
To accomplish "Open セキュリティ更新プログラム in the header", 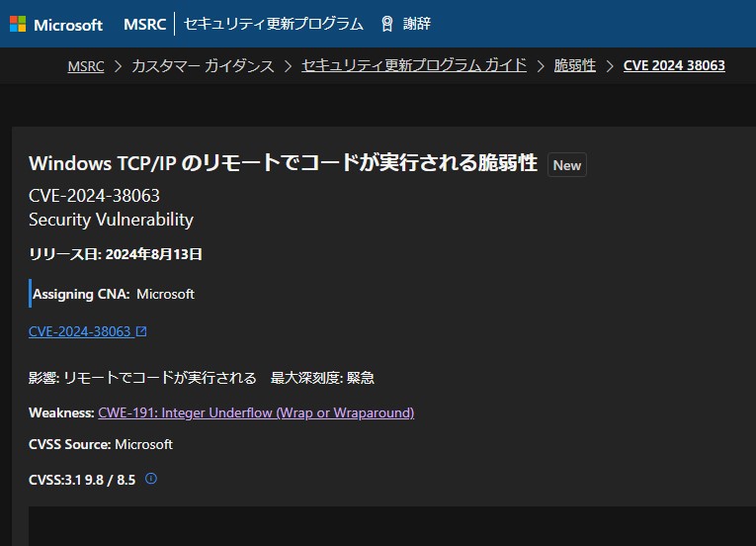I will (274, 24).
